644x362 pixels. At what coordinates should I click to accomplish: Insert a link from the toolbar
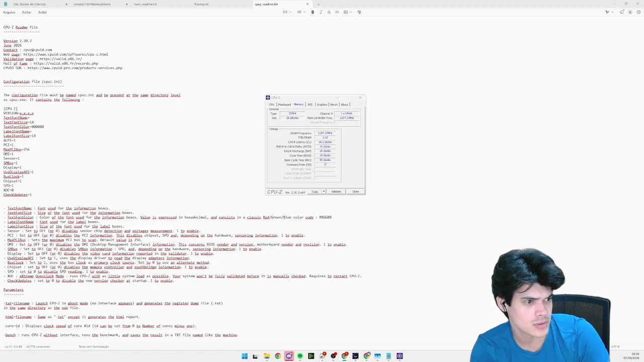point(337,12)
